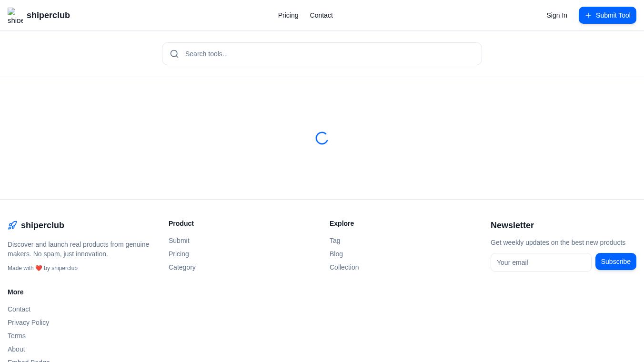Focus the Your email newsletter field

click(541, 262)
